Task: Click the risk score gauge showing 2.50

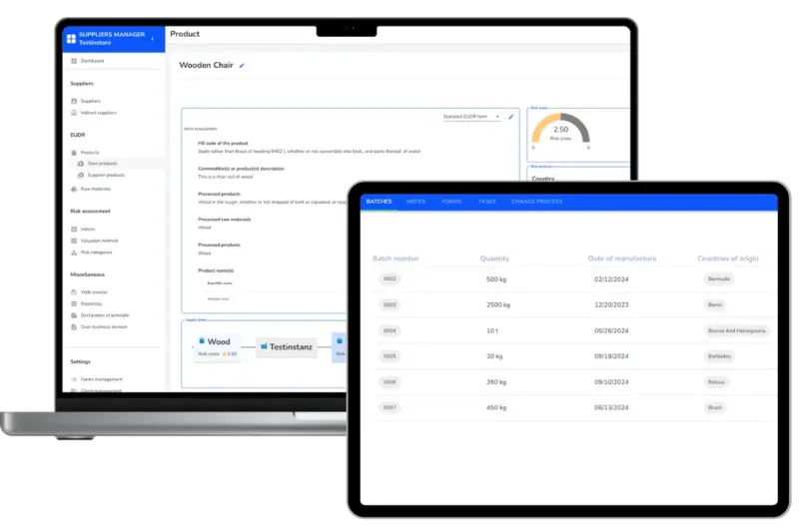Action: 560,132
